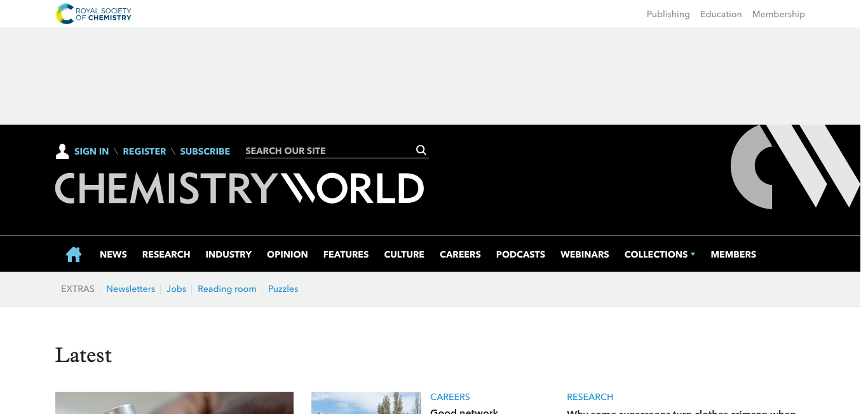
Task: Click the user profile silhouette icon
Action: 62,151
